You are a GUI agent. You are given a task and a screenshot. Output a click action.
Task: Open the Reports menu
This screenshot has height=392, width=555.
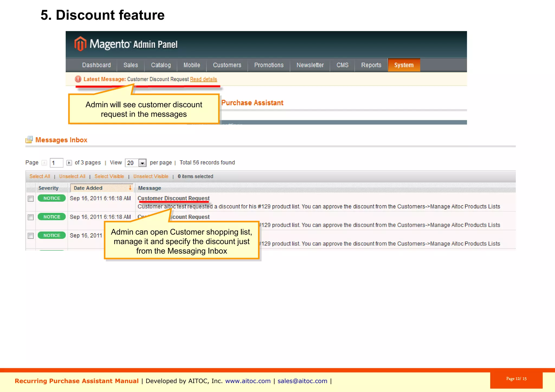(371, 65)
